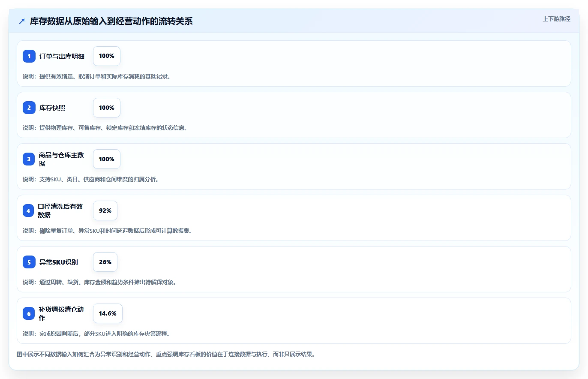Image resolution: width=588 pixels, height=379 pixels.
Task: Select the 补货调拨清仓动作 step title
Action: click(x=61, y=313)
